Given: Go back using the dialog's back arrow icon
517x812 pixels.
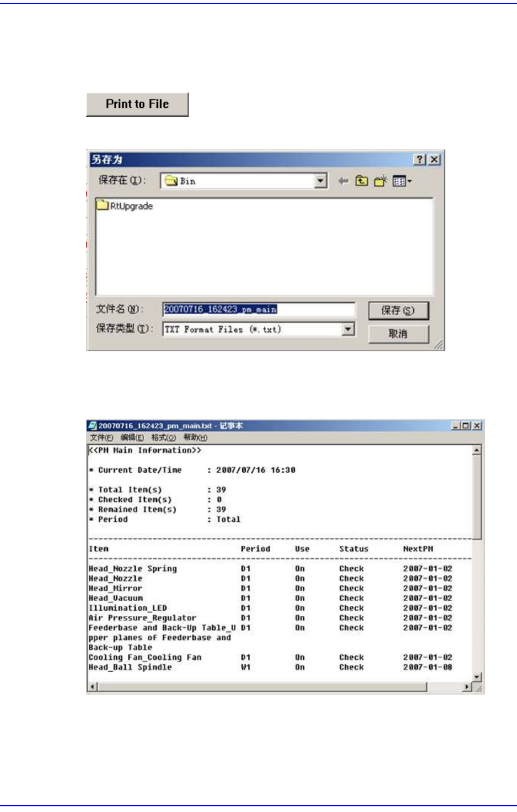Looking at the screenshot, I should point(343,181).
